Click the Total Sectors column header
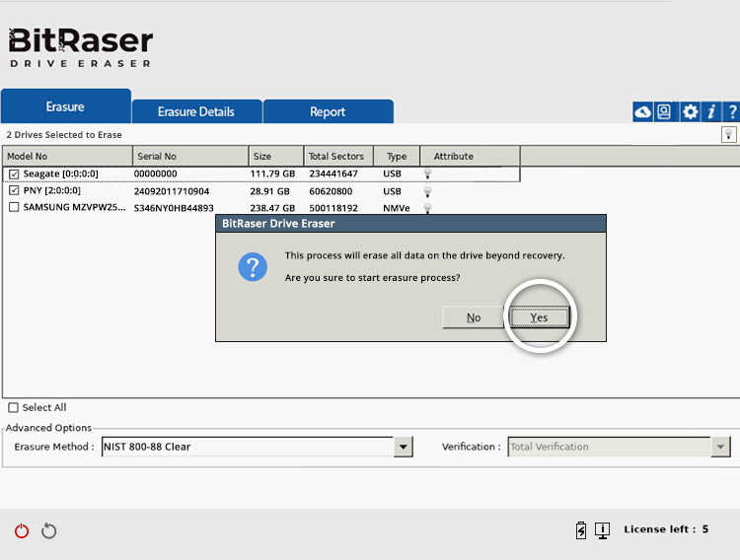Viewport: 740px width, 560px height. (x=338, y=156)
